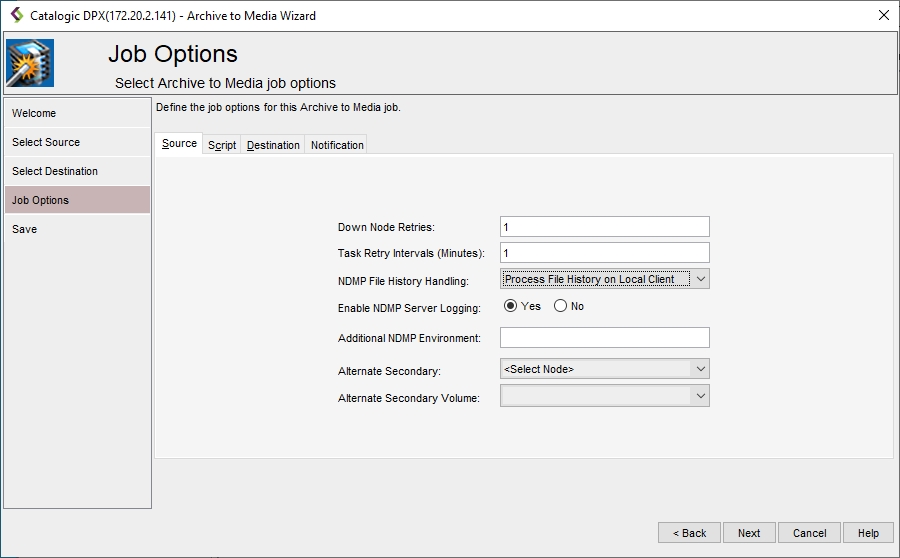Go back with the Back button
Image resolution: width=900 pixels, height=558 pixels.
click(x=689, y=533)
